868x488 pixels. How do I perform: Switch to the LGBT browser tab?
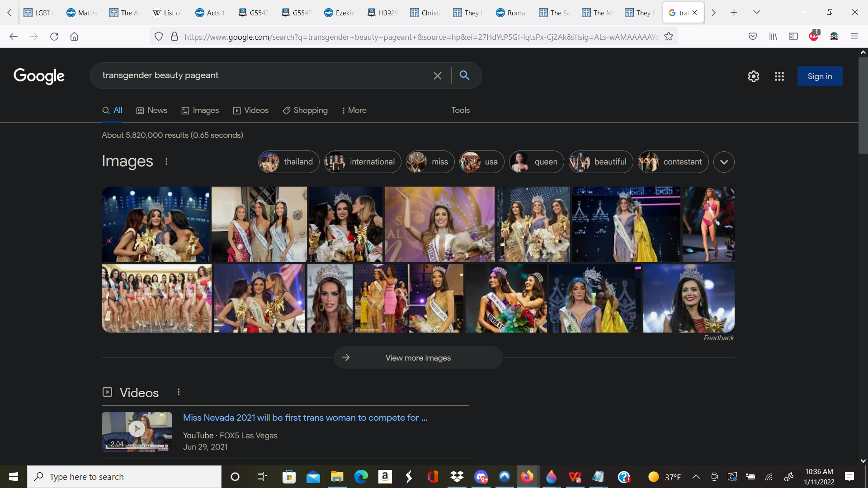coord(39,13)
